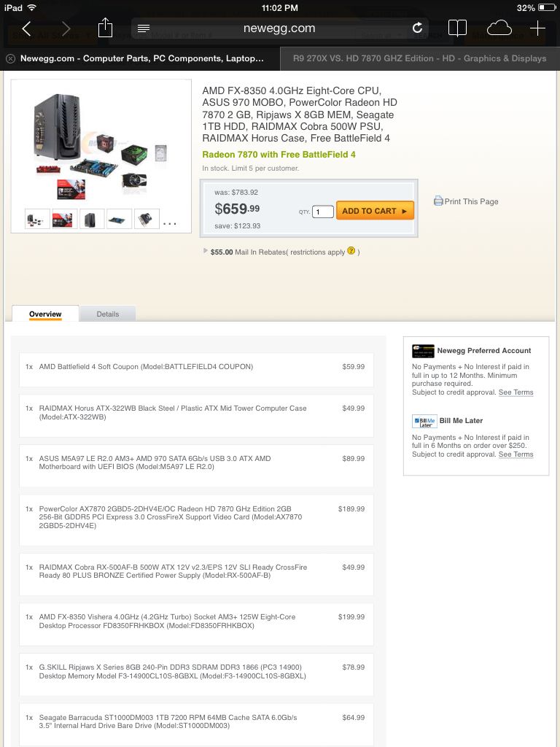The width and height of the screenshot is (560, 747).
Task: Open iCloud tabs cloud icon
Action: coord(499,28)
